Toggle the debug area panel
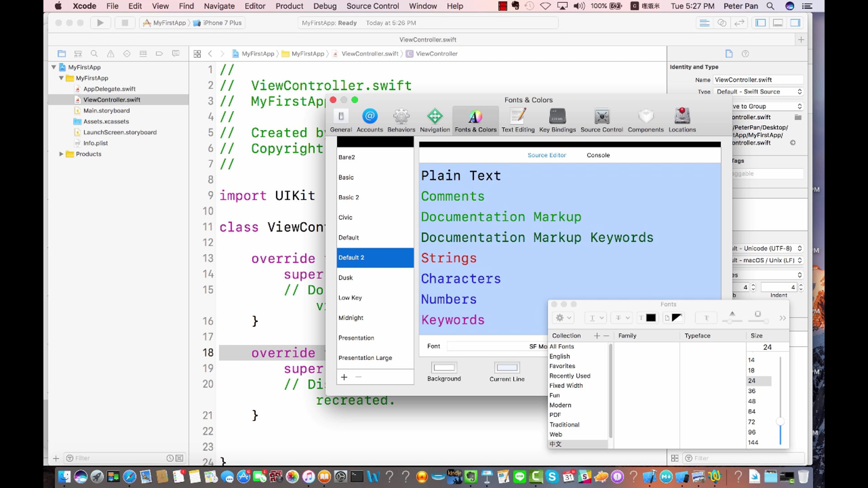The image size is (868, 488). [778, 23]
